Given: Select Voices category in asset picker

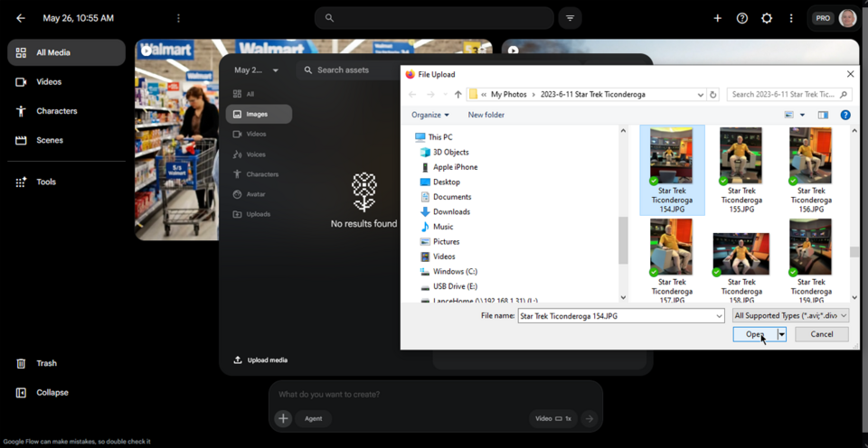Looking at the screenshot, I should (x=259, y=154).
